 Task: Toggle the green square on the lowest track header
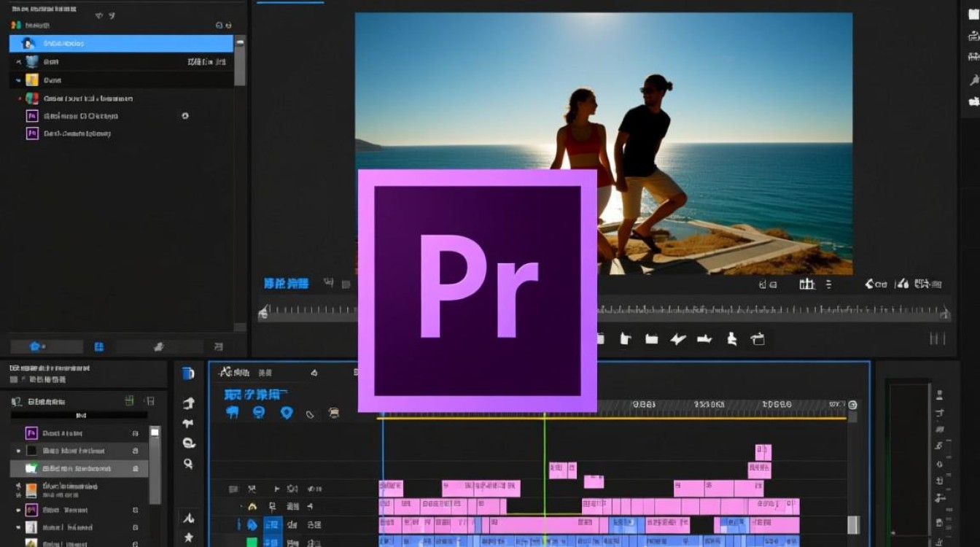tap(252, 542)
